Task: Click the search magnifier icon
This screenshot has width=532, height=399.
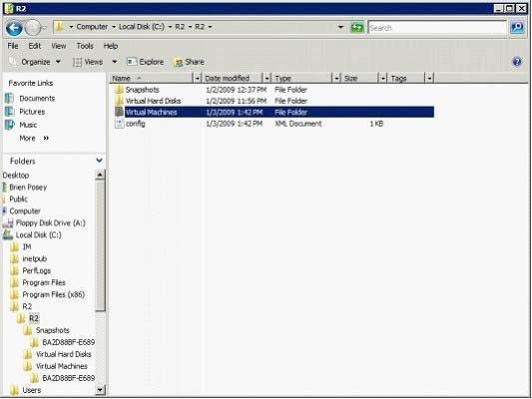Action: [517, 27]
